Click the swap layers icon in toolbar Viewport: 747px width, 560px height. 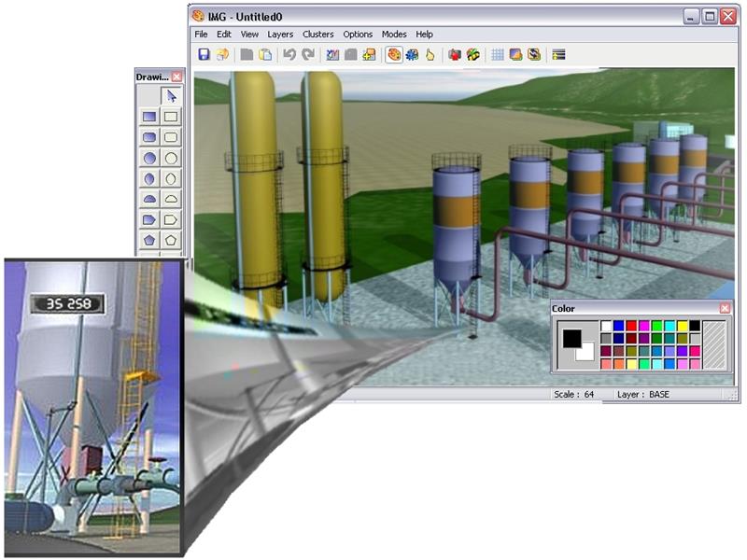(x=534, y=55)
